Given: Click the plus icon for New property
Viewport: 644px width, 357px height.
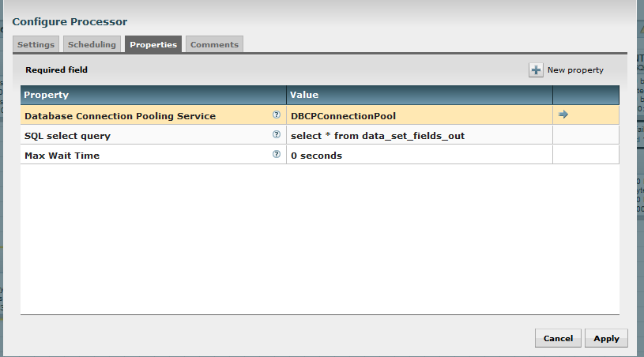Looking at the screenshot, I should tap(536, 70).
